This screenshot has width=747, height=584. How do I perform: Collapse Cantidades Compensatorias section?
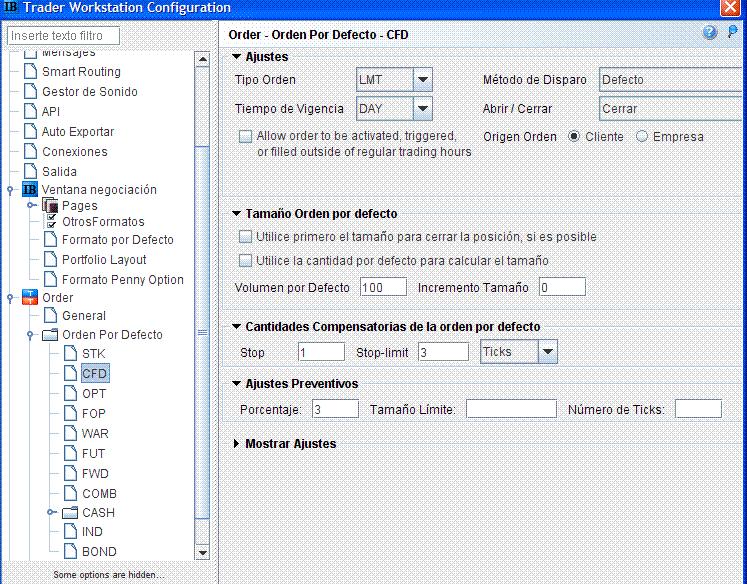click(236, 327)
